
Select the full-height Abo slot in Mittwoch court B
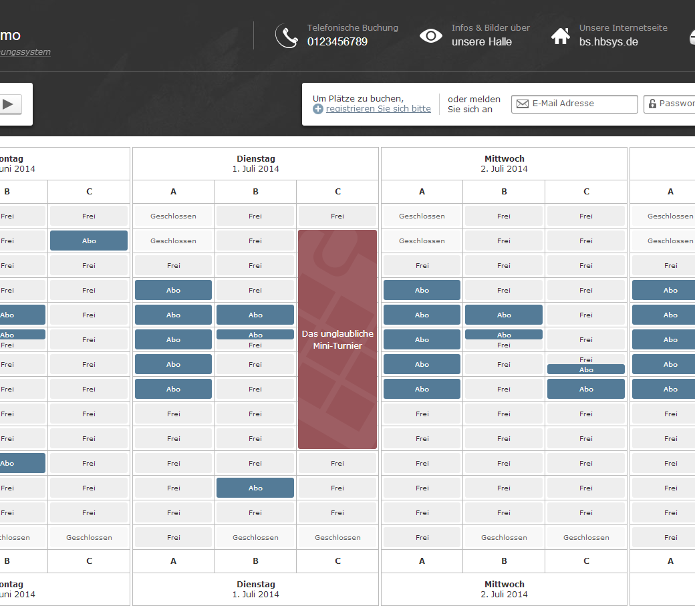(x=504, y=315)
